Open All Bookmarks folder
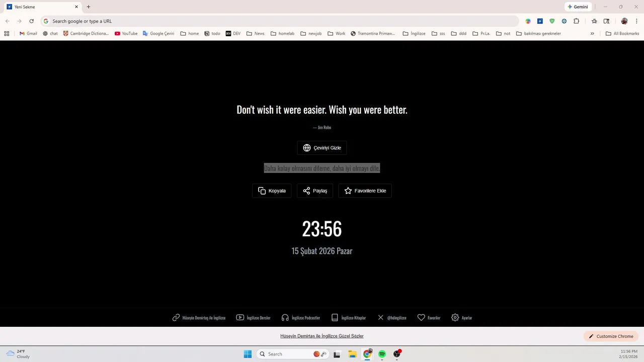Viewport: 644px width, 362px height. click(622, 34)
